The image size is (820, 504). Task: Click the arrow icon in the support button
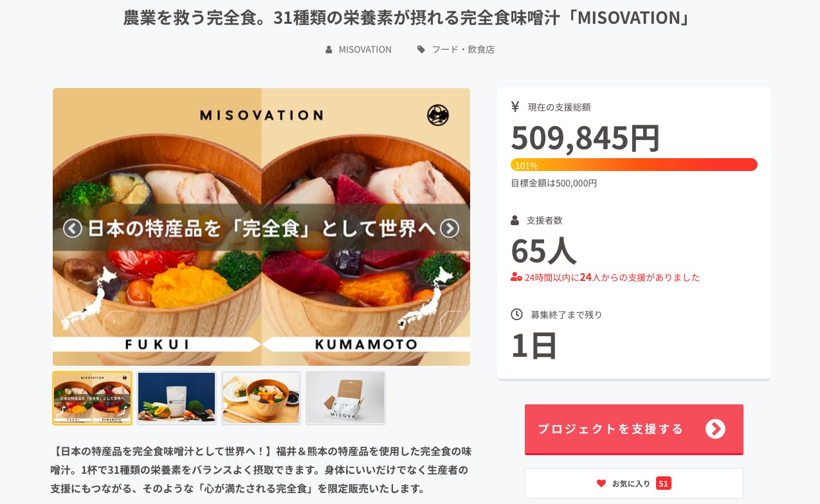point(715,429)
